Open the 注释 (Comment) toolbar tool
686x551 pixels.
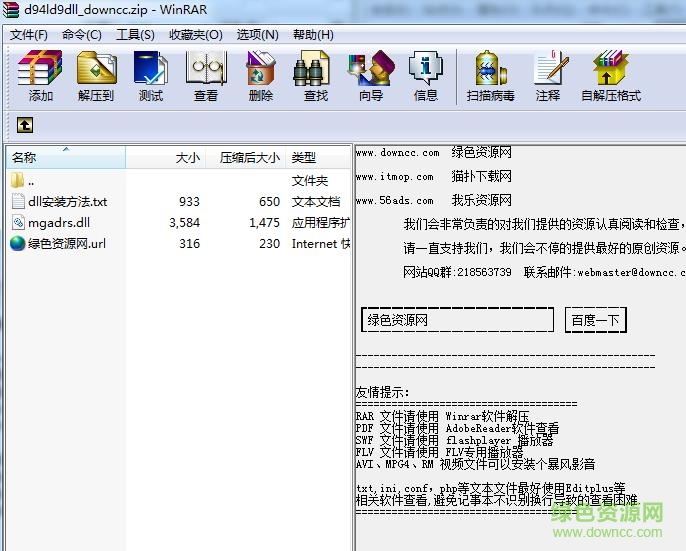pos(548,76)
